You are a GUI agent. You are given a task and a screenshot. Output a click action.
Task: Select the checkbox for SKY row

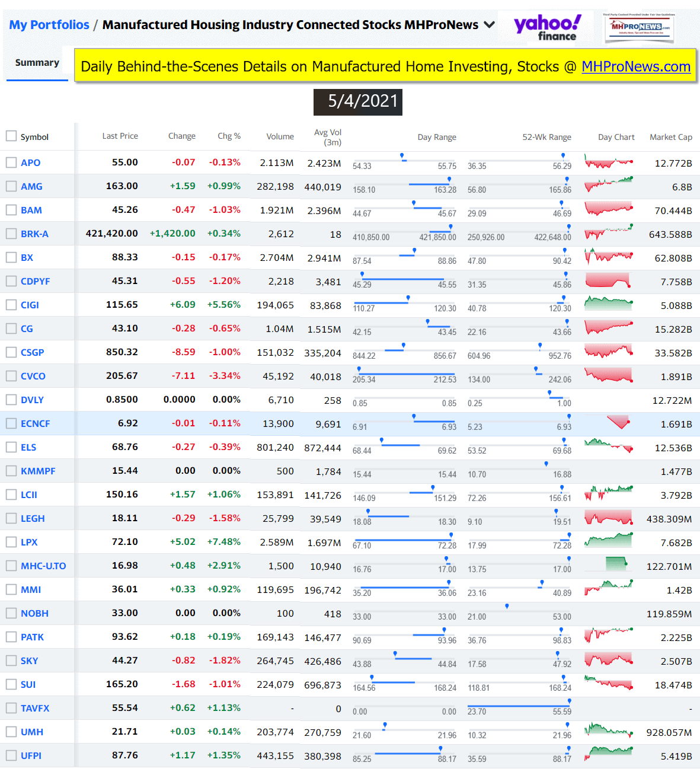point(11,661)
